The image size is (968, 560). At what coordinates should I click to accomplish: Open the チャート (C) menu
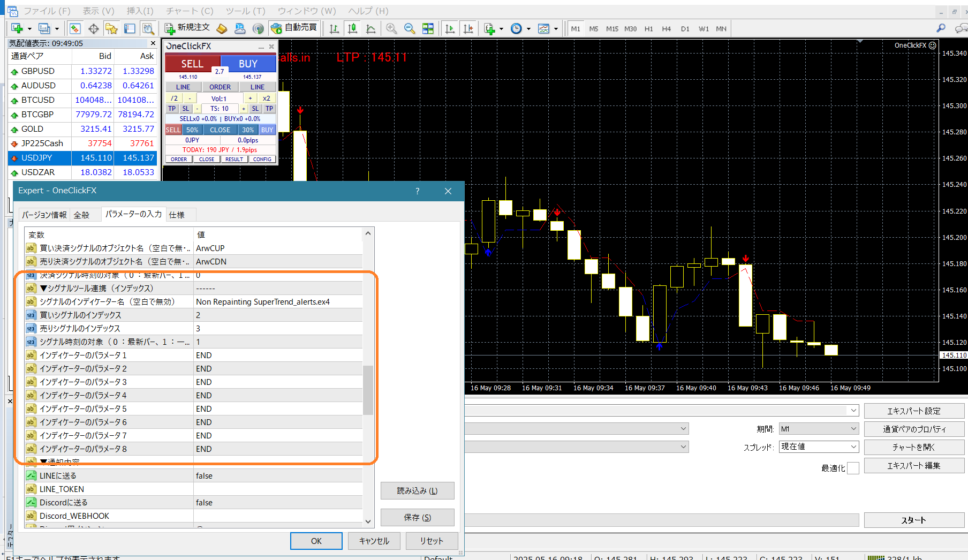click(x=190, y=11)
